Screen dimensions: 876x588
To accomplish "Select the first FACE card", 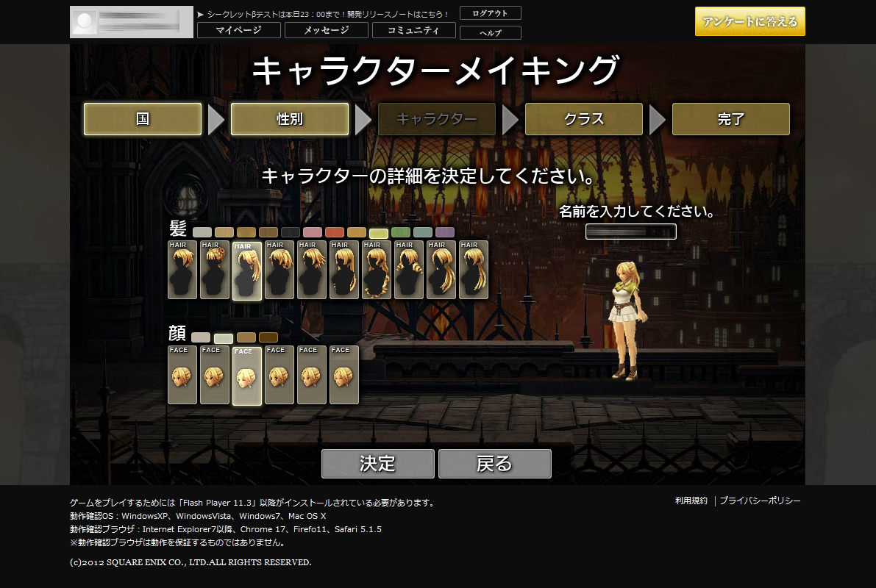I will click(x=182, y=375).
